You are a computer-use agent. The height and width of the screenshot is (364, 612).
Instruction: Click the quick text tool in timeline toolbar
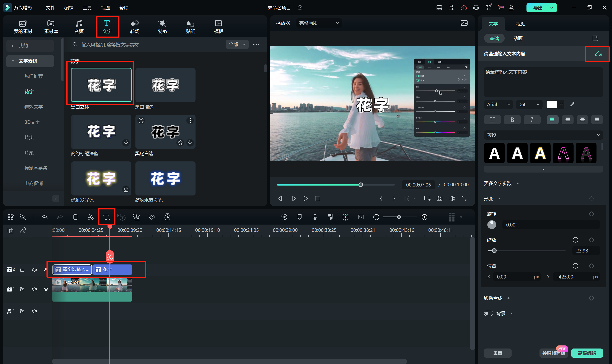click(x=106, y=217)
